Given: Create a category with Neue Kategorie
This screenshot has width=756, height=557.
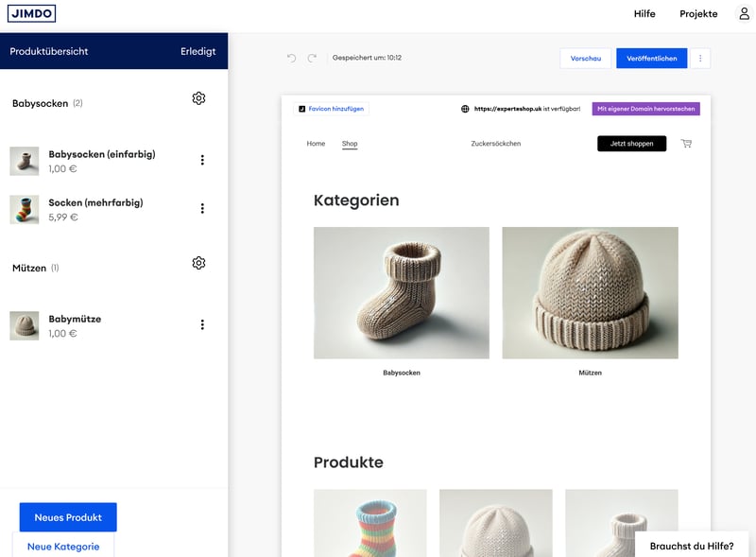Looking at the screenshot, I should (63, 547).
